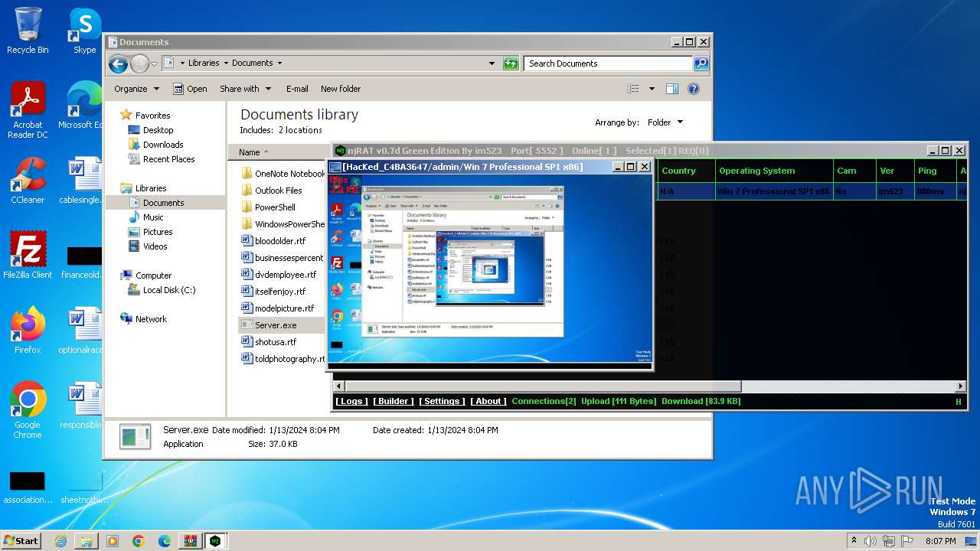This screenshot has height=551, width=980.
Task: Click E-mail in the Explorer toolbar
Action: coord(297,89)
